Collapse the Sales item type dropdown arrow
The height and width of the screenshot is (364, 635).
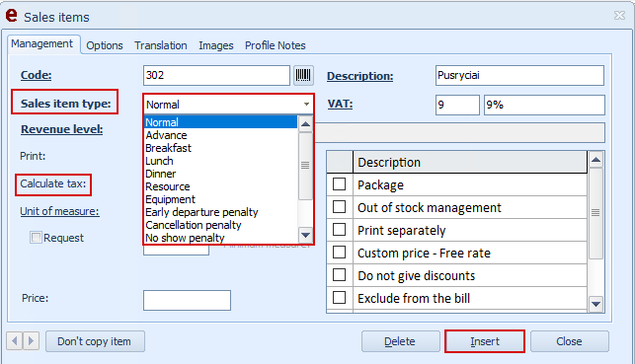[x=306, y=105]
